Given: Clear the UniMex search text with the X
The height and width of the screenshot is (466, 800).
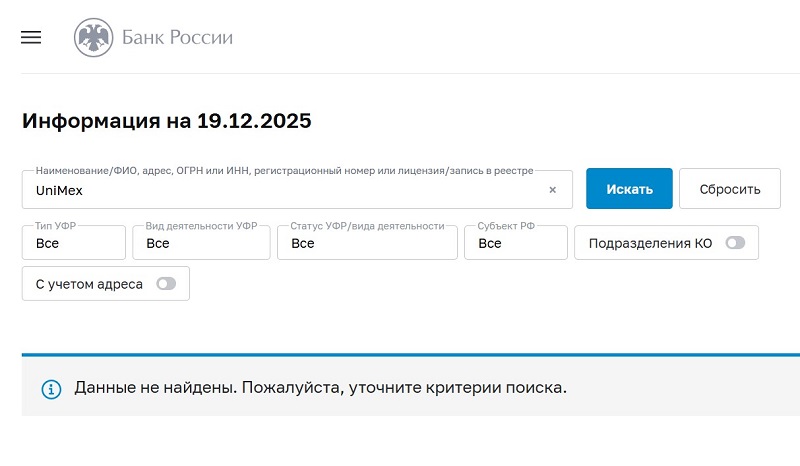Looking at the screenshot, I should coord(552,190).
